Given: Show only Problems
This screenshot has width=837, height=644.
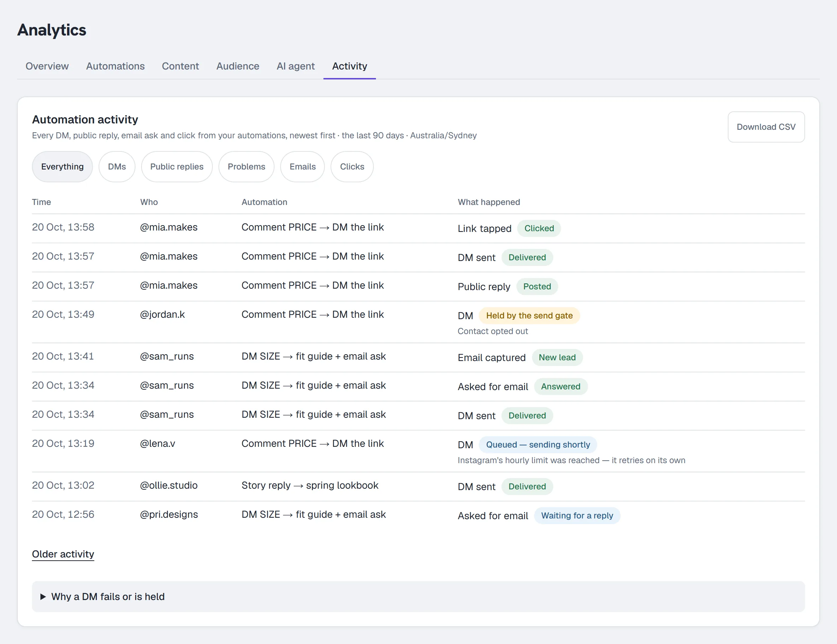Looking at the screenshot, I should click(246, 167).
